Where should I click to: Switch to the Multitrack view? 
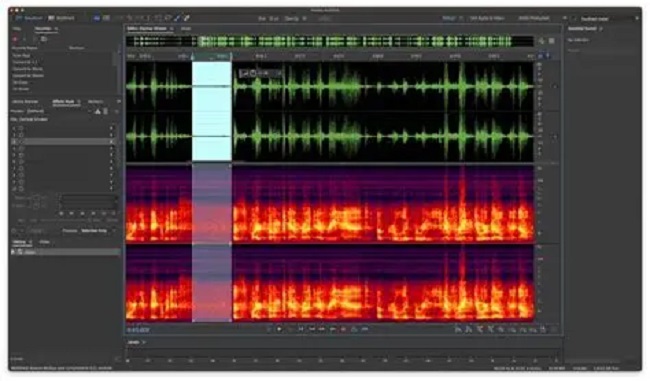click(61, 18)
